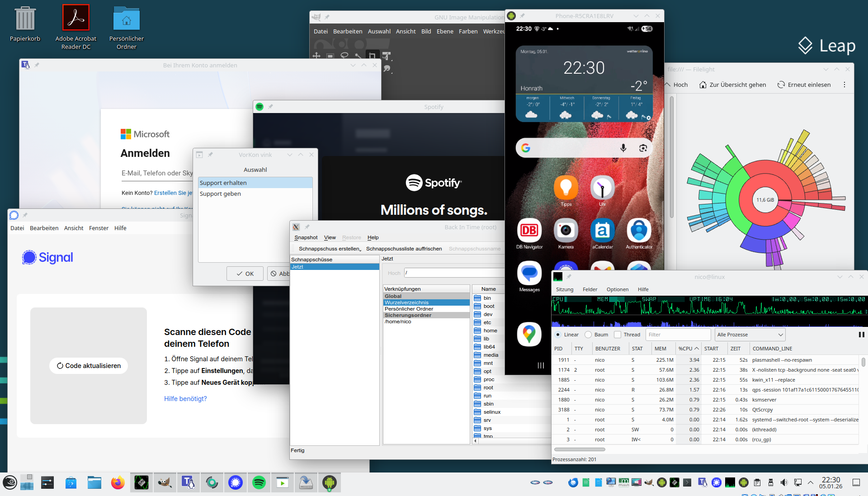Expand the Alle Prozesse dropdown
Image resolution: width=868 pixels, height=496 pixels.
[750, 335]
